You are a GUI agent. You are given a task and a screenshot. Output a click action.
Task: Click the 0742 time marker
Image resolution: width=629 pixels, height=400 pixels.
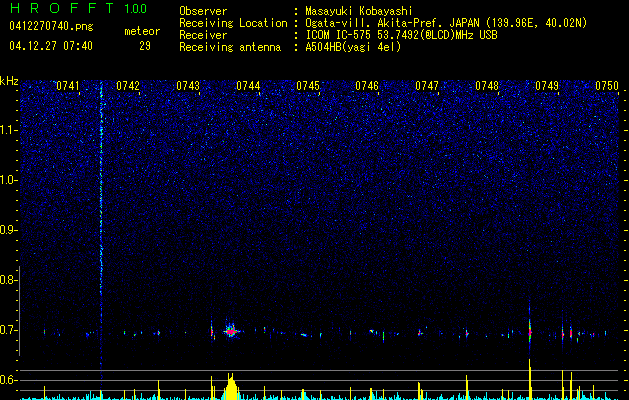(x=128, y=86)
